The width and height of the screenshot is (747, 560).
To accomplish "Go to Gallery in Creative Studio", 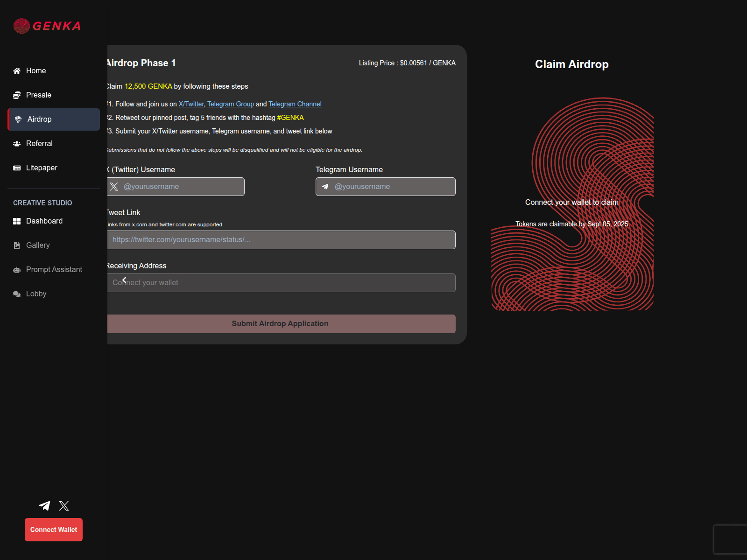I will pos(54,245).
